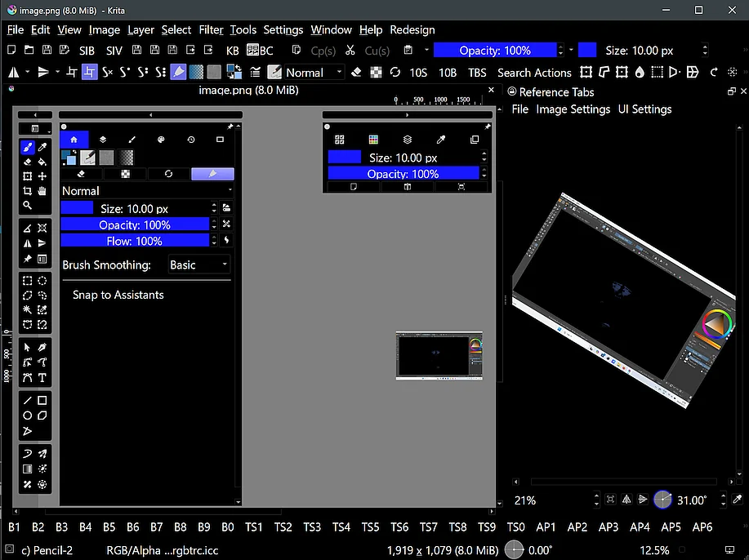Choose the Elliptical Selection tool
The image size is (749, 560).
click(42, 281)
